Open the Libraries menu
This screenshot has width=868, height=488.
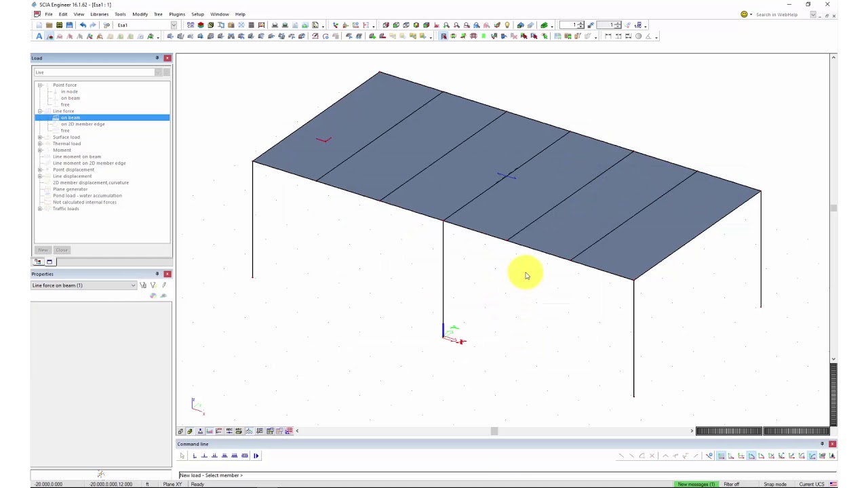click(99, 14)
